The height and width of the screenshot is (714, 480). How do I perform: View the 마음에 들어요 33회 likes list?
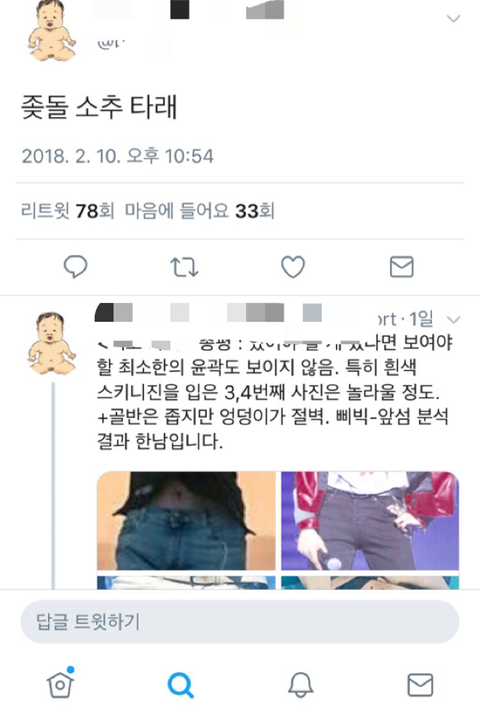pos(199,211)
